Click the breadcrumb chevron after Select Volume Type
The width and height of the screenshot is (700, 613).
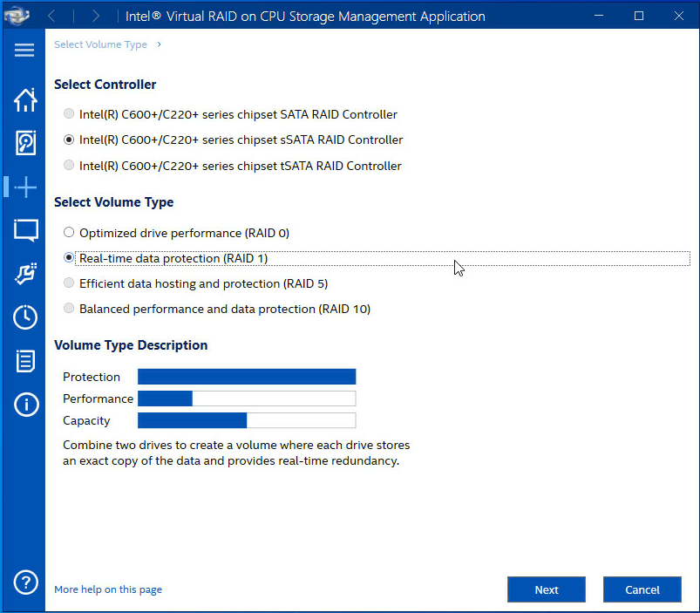[159, 44]
